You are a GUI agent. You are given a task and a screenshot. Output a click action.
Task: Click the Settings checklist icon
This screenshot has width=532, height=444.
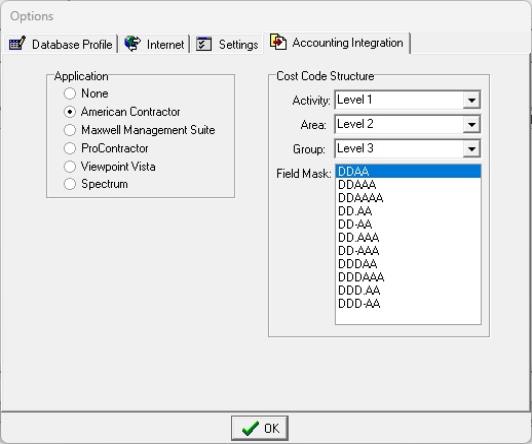pos(204,44)
